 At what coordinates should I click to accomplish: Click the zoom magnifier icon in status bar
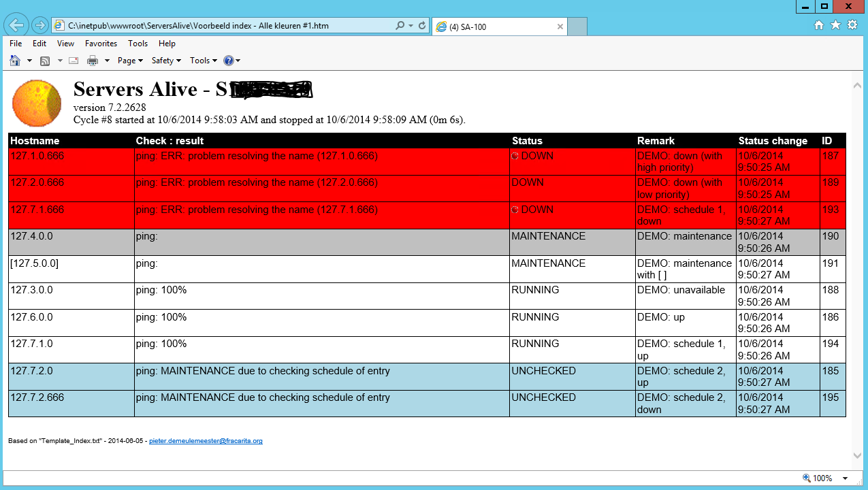pyautogui.click(x=807, y=478)
